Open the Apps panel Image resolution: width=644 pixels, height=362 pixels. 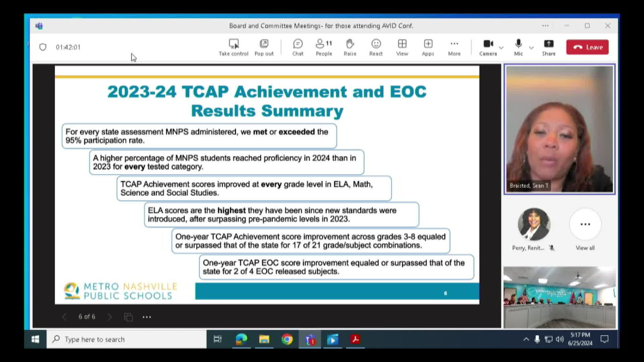pos(428,47)
